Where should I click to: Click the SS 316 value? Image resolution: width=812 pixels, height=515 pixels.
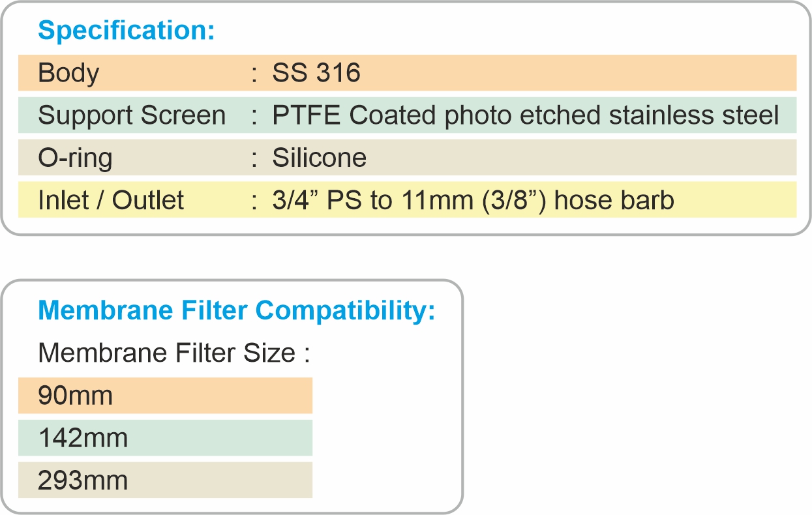[316, 72]
